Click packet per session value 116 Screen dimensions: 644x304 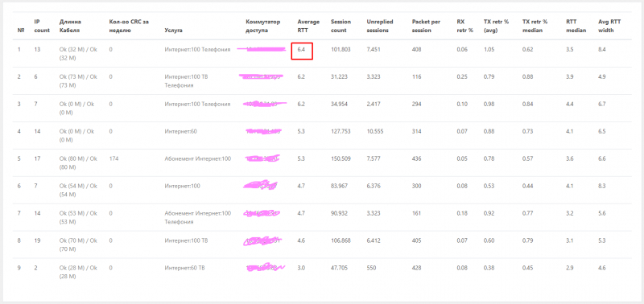tap(415, 76)
